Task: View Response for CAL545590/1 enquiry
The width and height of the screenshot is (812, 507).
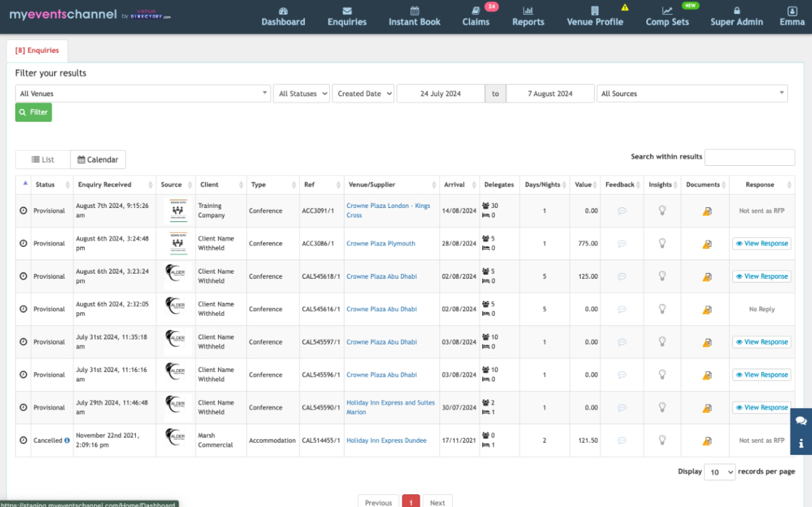Action: point(762,407)
